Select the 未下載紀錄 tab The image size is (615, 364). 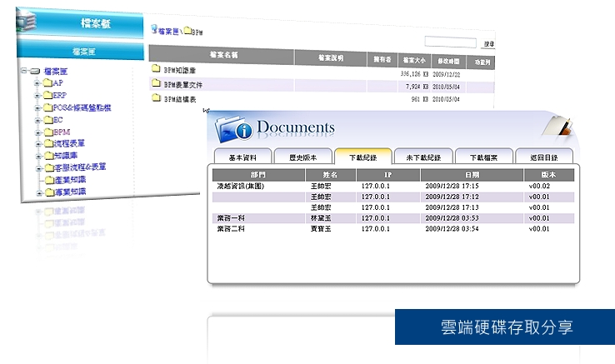click(x=422, y=157)
